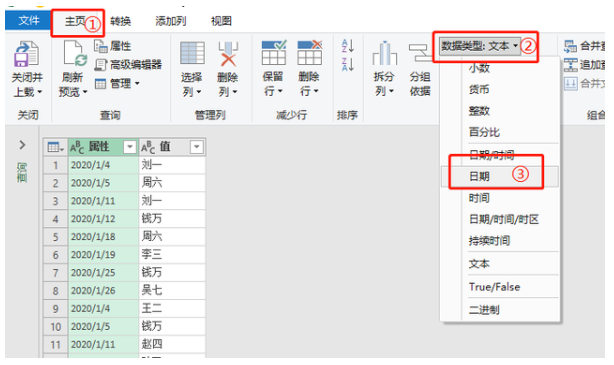Click the 属性 column header
Screen dimensions: 614x365
(103, 147)
